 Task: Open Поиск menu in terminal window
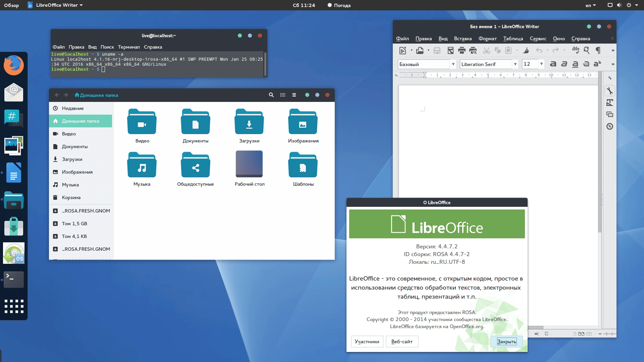[107, 47]
